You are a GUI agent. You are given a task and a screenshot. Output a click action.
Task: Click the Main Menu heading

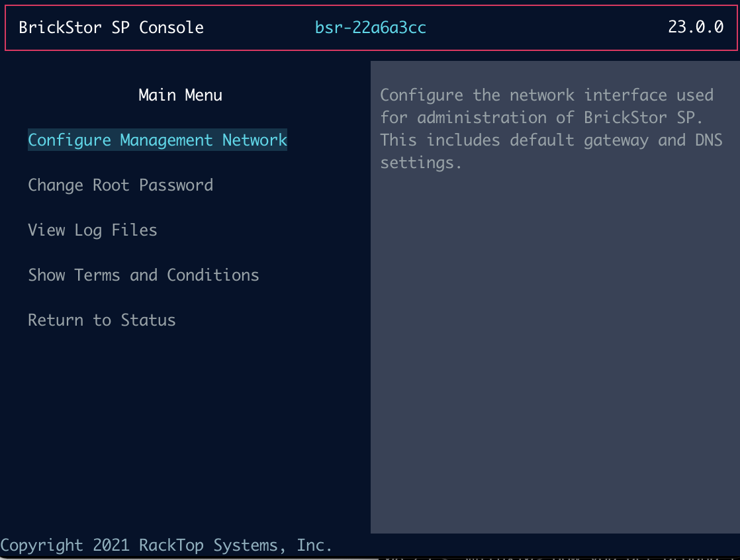click(x=179, y=95)
